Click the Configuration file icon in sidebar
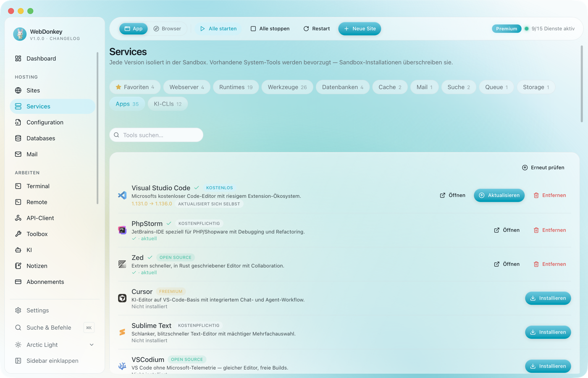The image size is (588, 378). click(18, 122)
